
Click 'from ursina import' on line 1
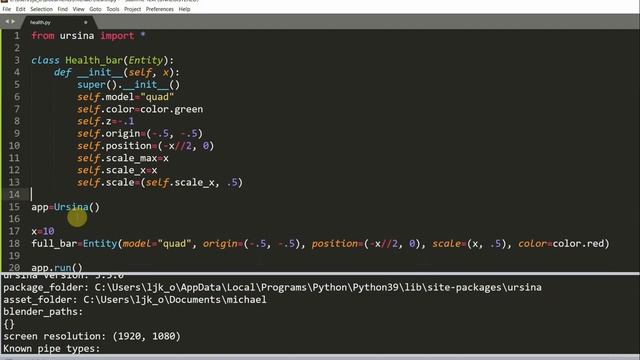[x=83, y=36]
